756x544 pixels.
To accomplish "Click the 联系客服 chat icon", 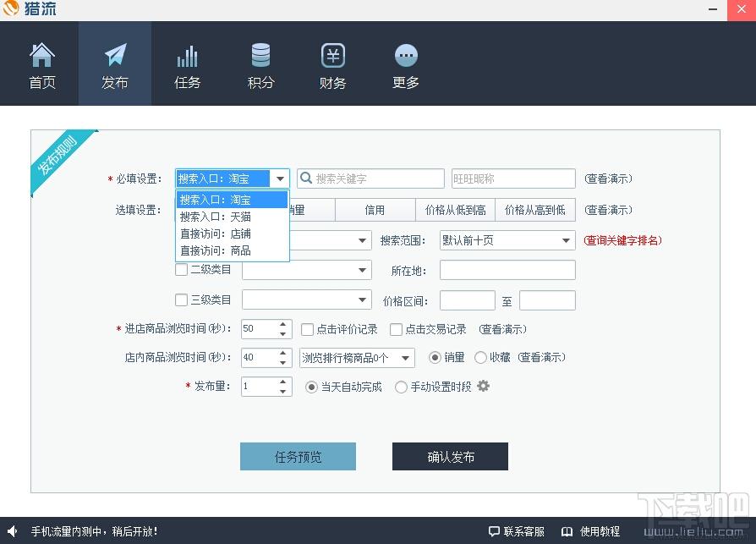I will coord(494,531).
